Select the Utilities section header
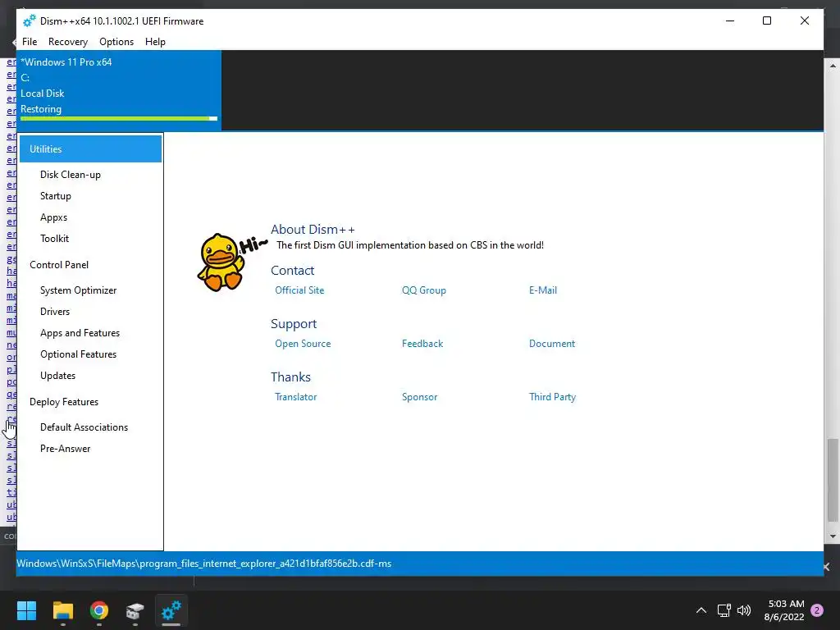The width and height of the screenshot is (840, 630). coord(90,149)
